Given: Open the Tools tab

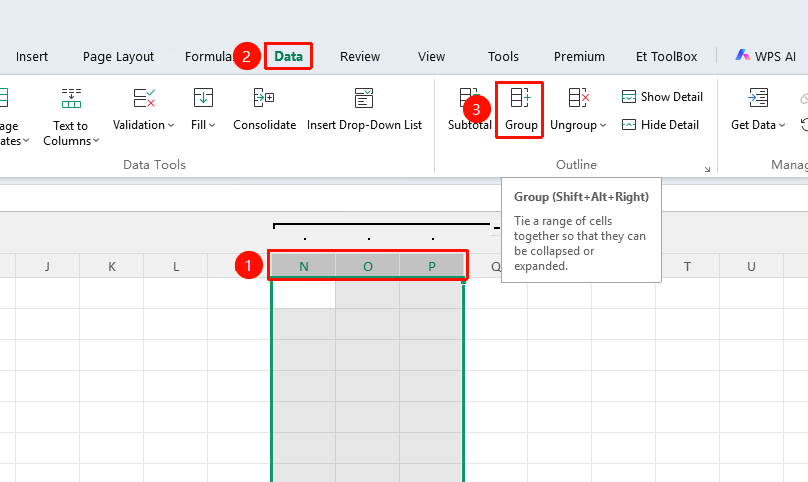Looking at the screenshot, I should (503, 56).
